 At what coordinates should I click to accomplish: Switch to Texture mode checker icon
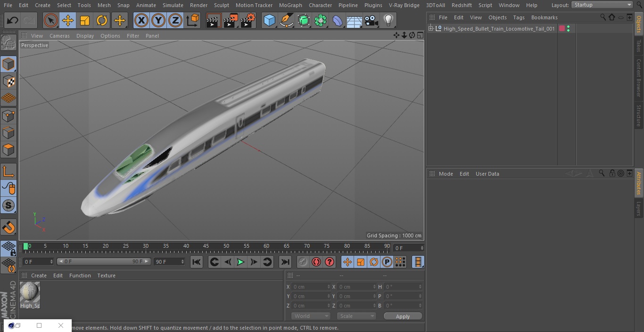[x=8, y=81]
